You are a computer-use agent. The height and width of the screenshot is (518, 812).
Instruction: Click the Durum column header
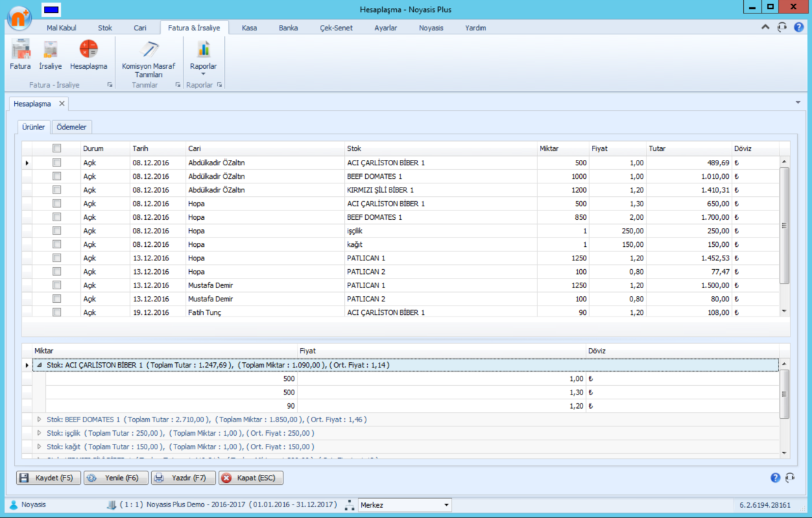[x=105, y=148]
